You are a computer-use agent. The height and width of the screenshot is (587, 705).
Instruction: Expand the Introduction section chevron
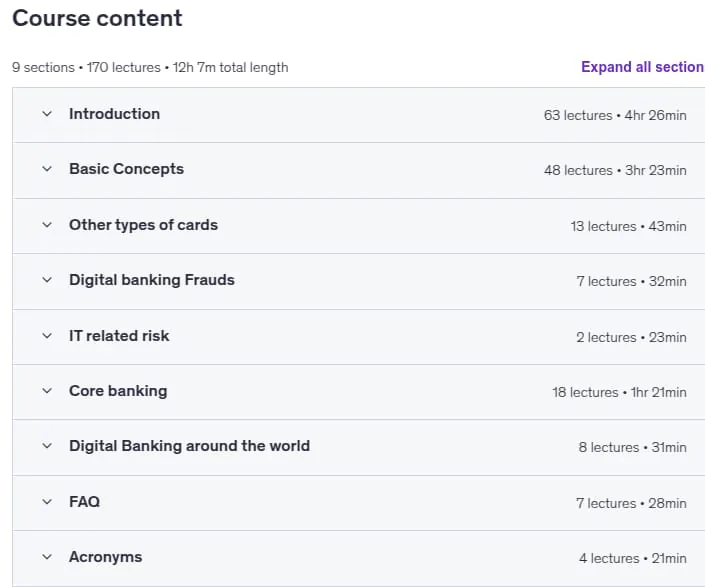click(47, 114)
